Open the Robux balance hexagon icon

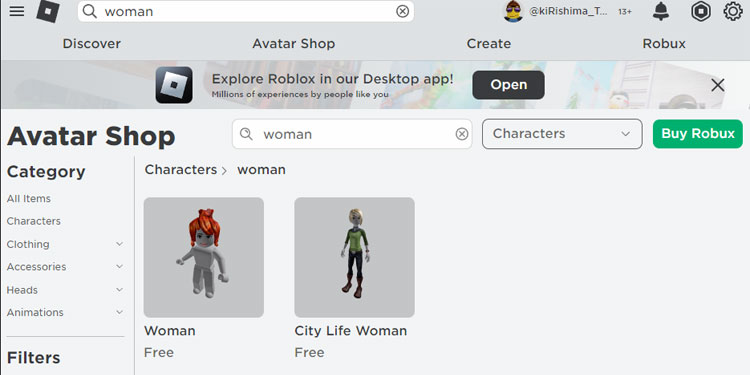click(x=701, y=11)
